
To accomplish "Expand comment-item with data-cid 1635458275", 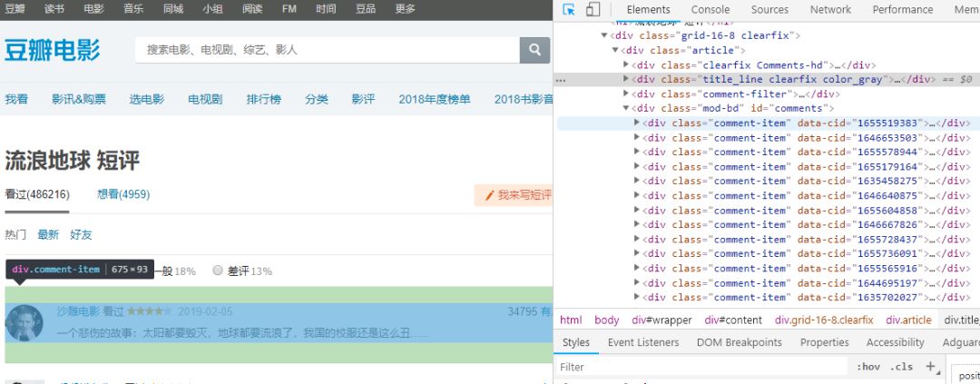I will pyautogui.click(x=637, y=181).
